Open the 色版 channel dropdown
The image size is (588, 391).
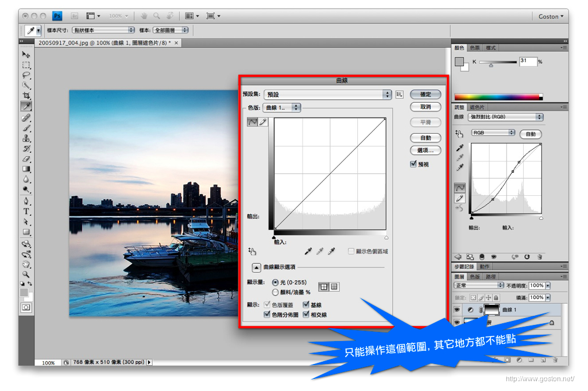(x=282, y=107)
